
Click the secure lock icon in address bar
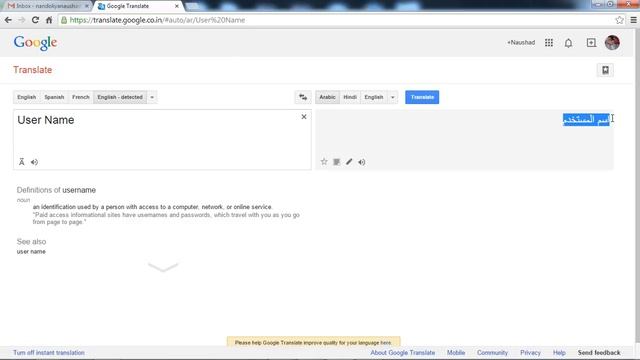tap(64, 20)
